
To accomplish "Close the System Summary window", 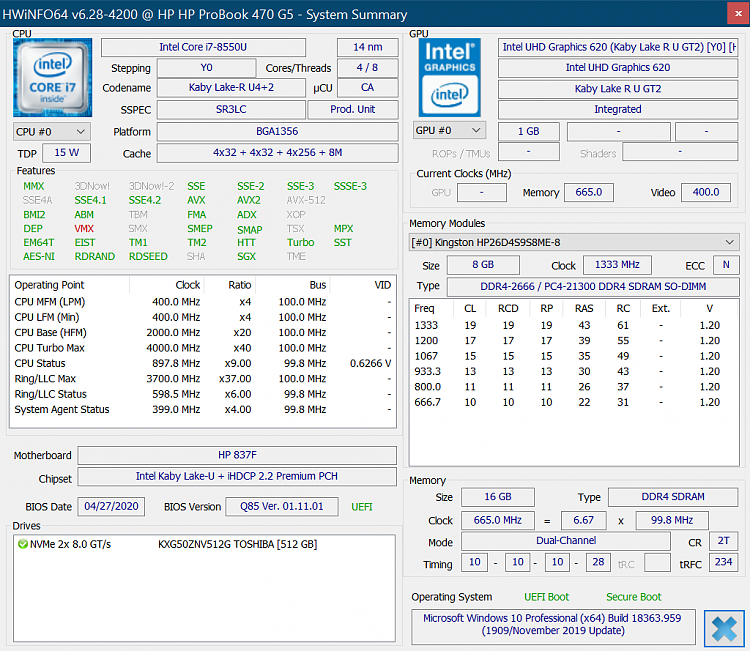I will point(738,14).
